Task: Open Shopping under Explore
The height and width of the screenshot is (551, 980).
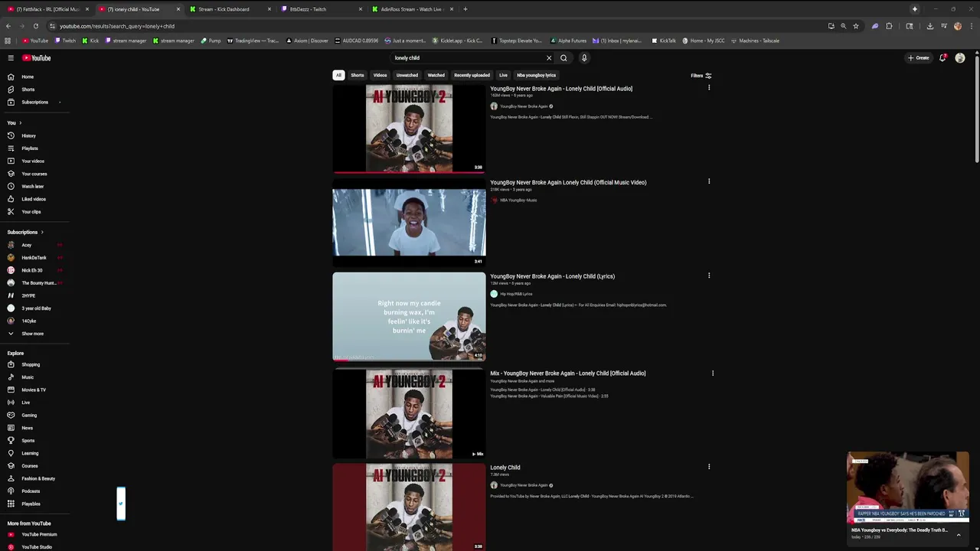Action: [x=31, y=364]
